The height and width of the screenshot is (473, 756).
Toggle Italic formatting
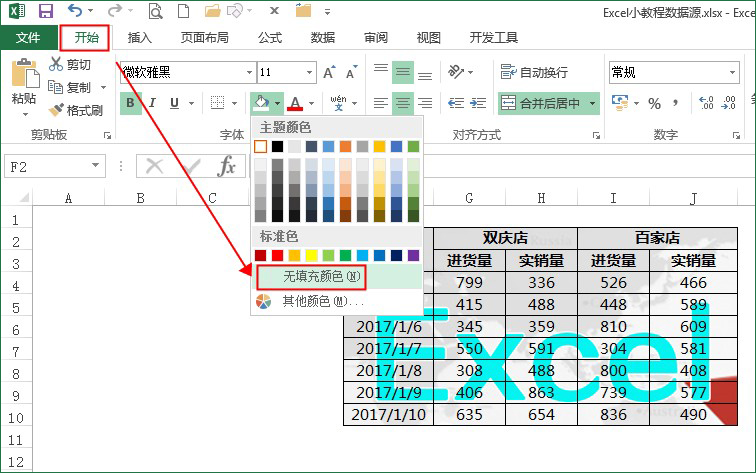[x=152, y=103]
